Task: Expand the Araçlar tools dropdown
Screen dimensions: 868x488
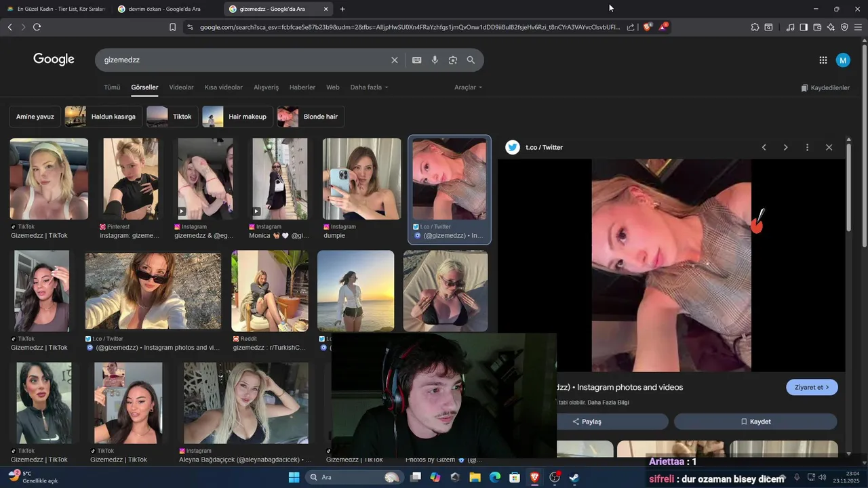Action: click(469, 87)
